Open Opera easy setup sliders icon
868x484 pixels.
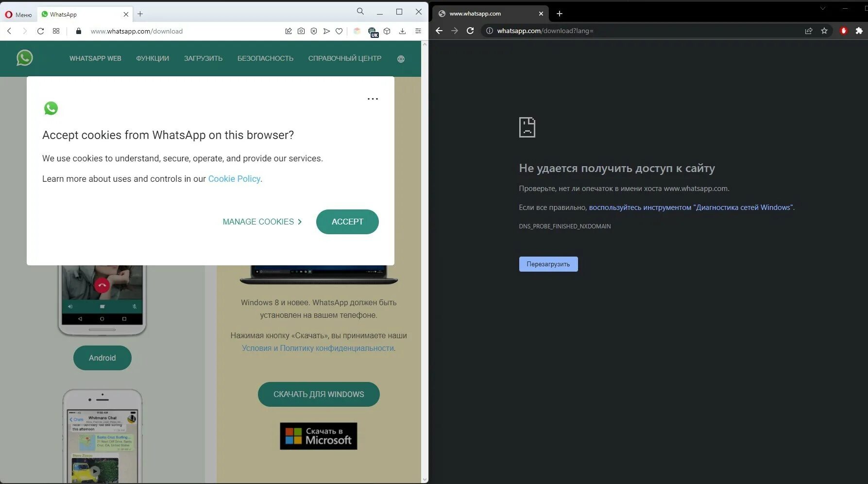pos(418,31)
